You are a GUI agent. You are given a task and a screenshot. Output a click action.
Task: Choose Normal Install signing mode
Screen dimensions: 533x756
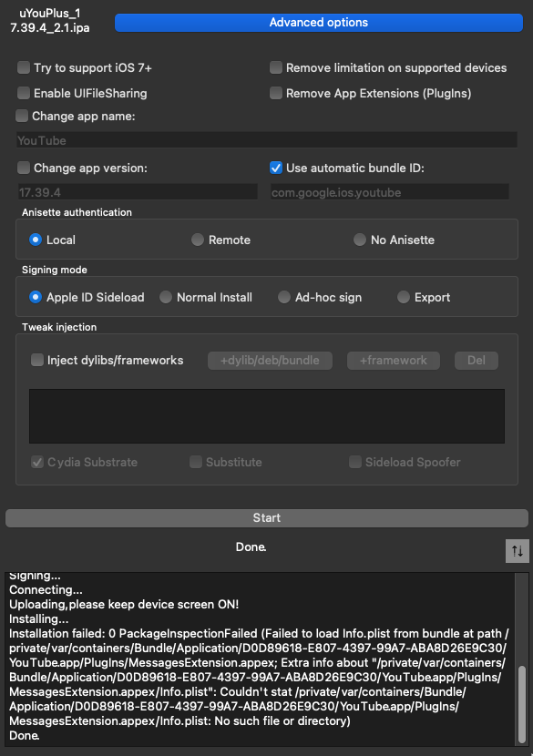(166, 297)
